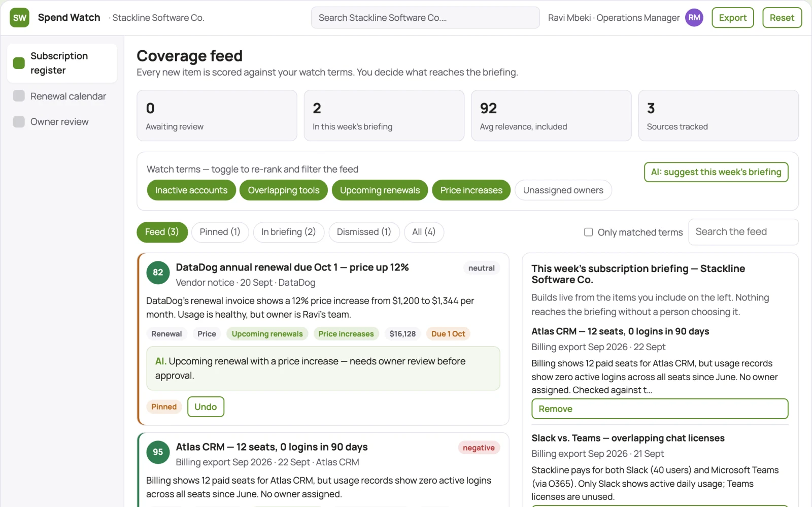Image resolution: width=812 pixels, height=507 pixels.
Task: Toggle the Upcoming renewals watch term
Action: pos(380,190)
